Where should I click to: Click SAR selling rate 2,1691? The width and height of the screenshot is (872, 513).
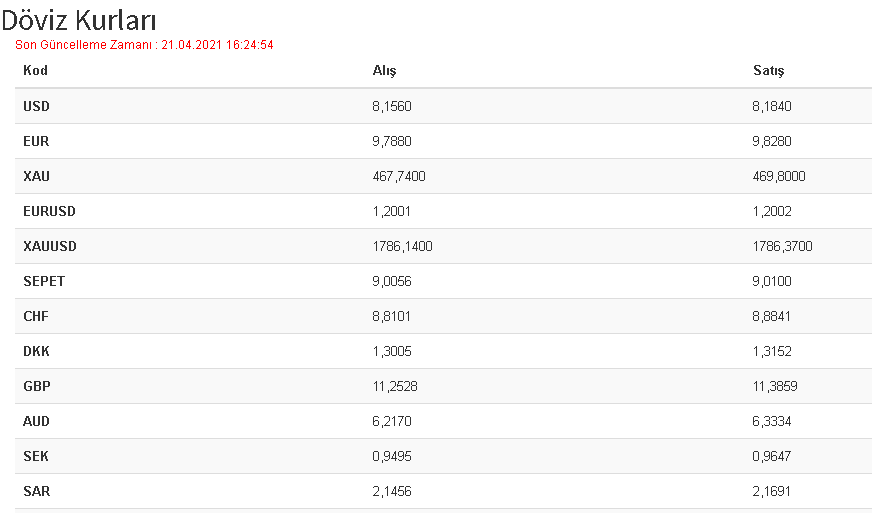pos(771,492)
